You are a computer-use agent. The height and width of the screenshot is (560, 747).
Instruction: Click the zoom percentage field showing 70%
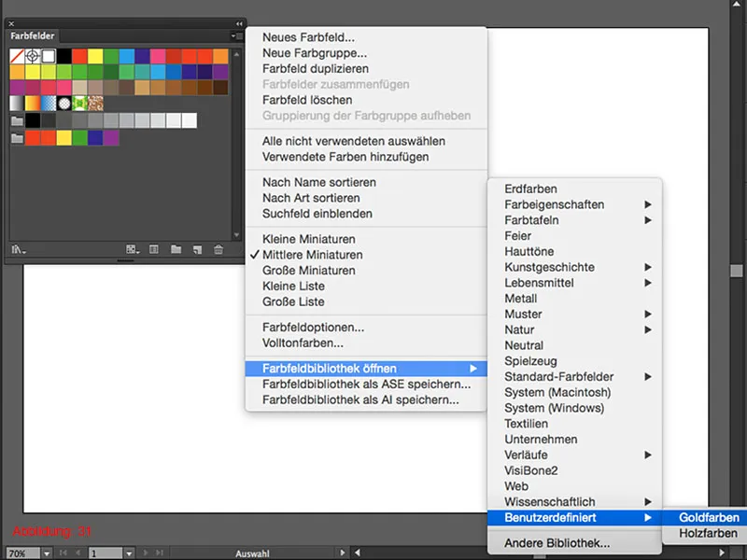coord(22,553)
